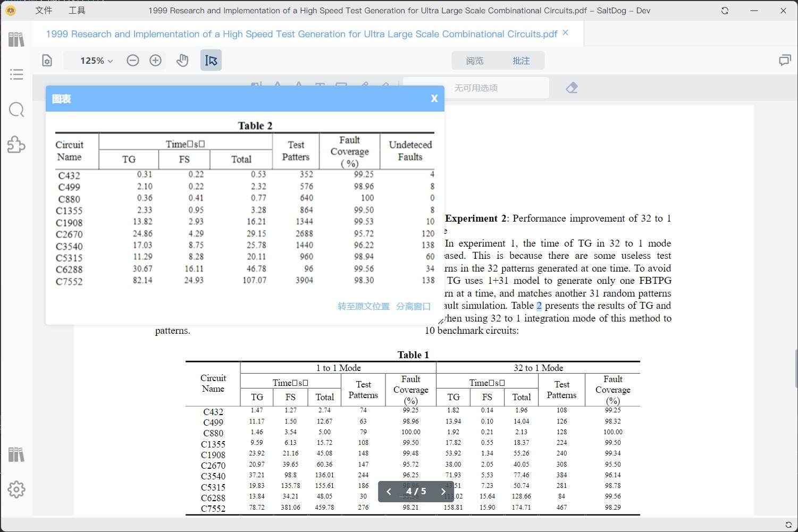Click Experiment 2 heading text
798x532 pixels.
pos(476,218)
